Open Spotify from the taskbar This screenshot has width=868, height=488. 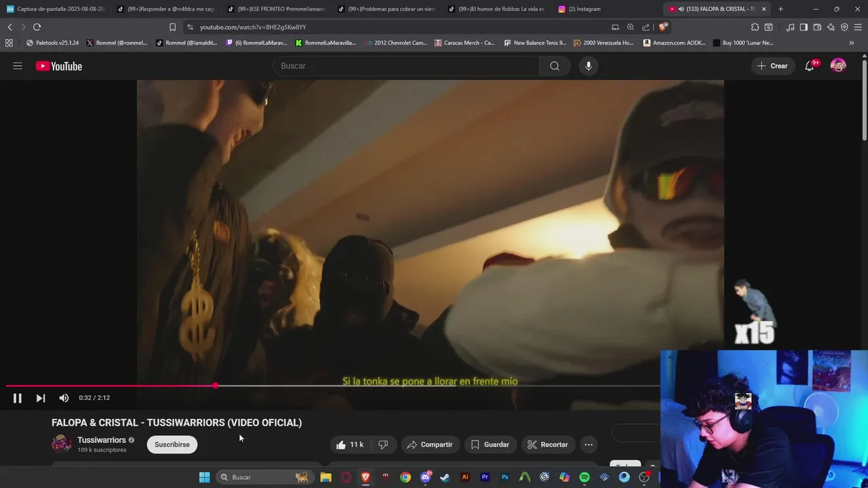(x=585, y=477)
